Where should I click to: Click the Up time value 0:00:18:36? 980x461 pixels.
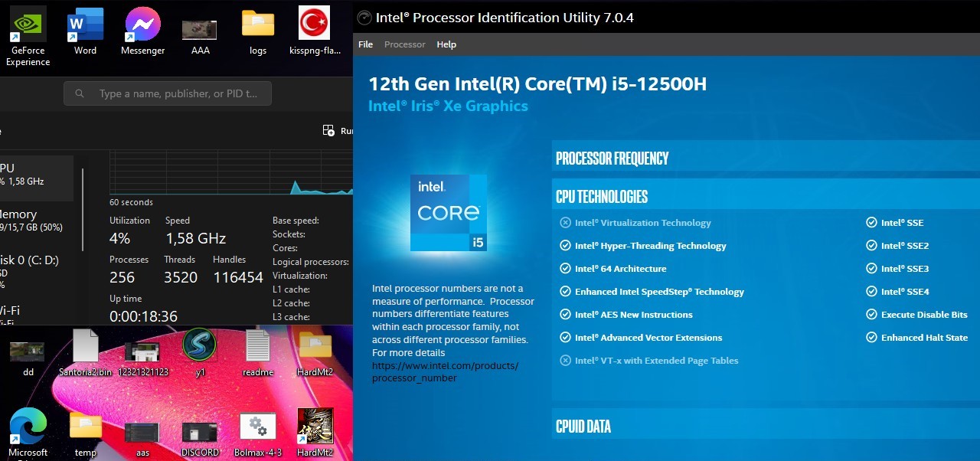143,316
